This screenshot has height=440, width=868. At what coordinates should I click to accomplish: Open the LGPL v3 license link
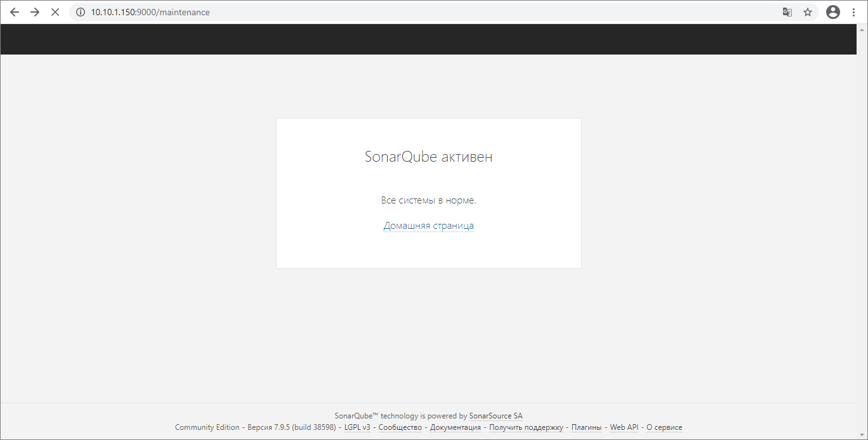(357, 427)
